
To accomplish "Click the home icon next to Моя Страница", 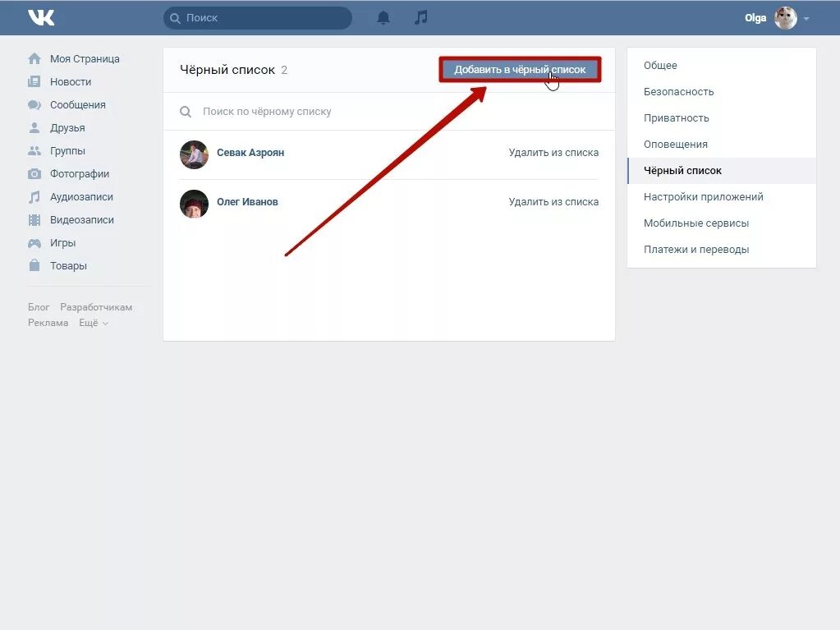I will (x=34, y=58).
